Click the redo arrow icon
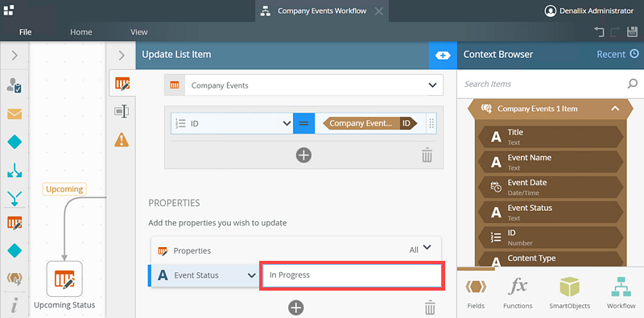This screenshot has height=318, width=644. 615,32
